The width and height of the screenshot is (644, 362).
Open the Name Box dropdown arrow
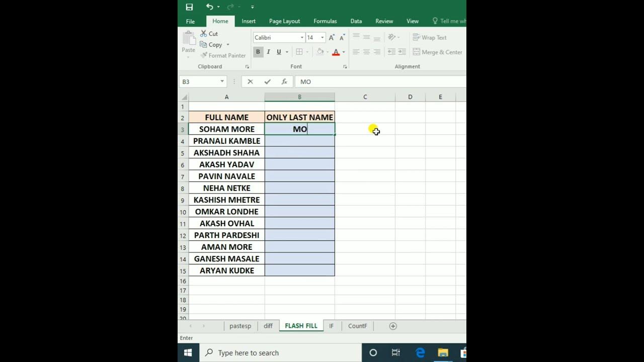click(222, 81)
